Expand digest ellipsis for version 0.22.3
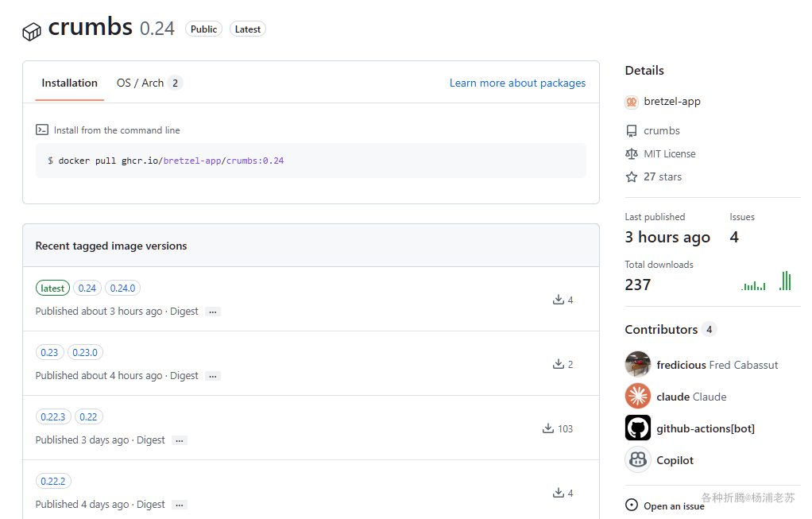This screenshot has width=812, height=519. [180, 440]
